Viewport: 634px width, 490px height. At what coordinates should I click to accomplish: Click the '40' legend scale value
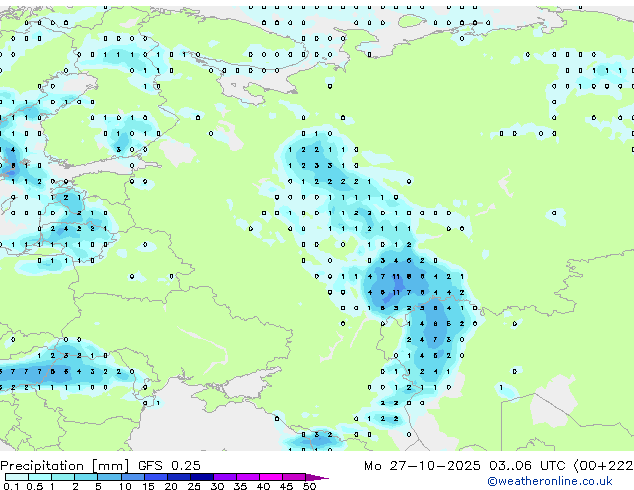264,486
